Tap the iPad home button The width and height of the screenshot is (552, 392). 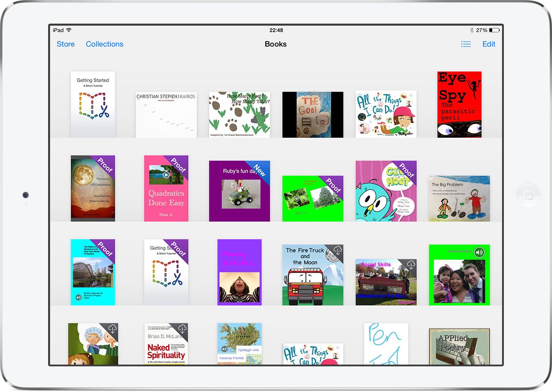click(528, 195)
